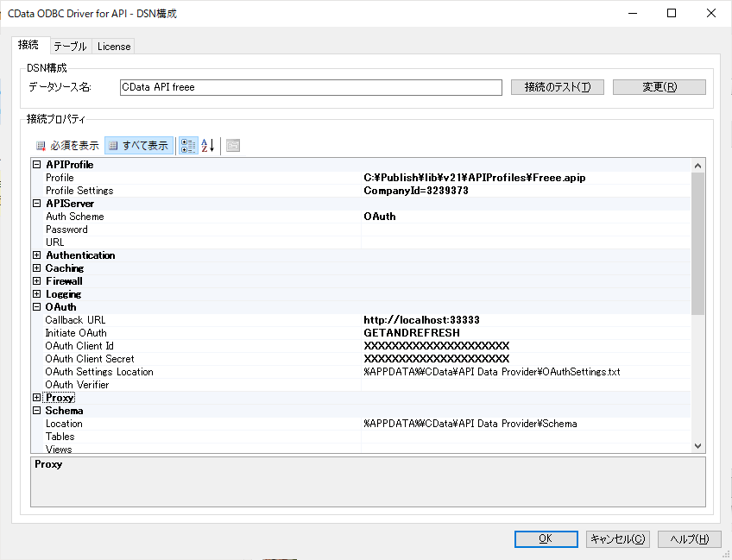Click the キャンセル(C) button

click(618, 539)
